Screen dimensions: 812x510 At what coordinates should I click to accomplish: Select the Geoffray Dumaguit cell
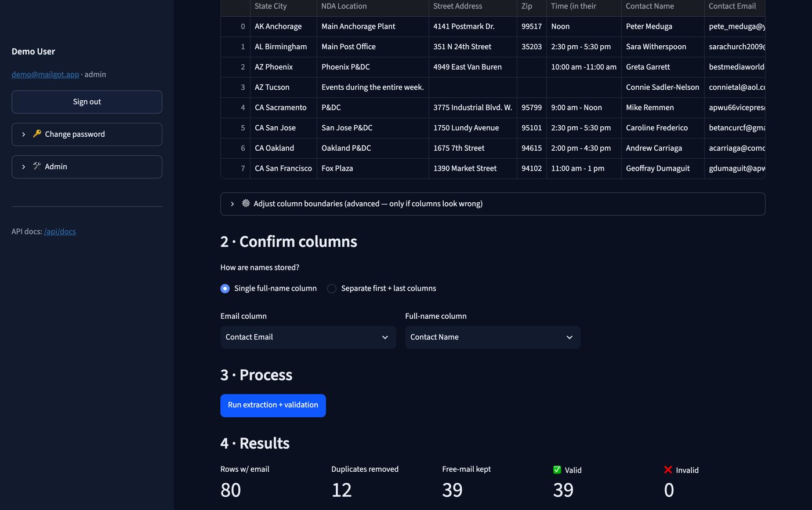pos(663,169)
